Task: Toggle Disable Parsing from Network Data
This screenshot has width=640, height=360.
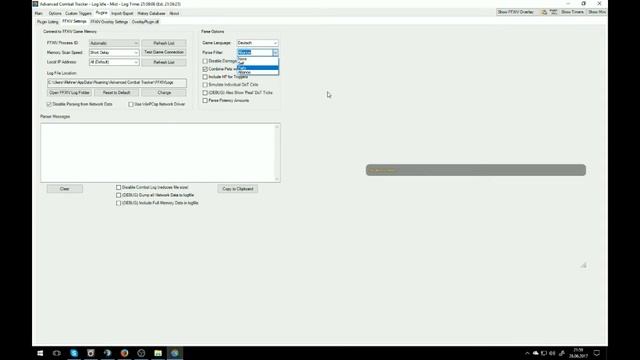Action: pos(49,104)
